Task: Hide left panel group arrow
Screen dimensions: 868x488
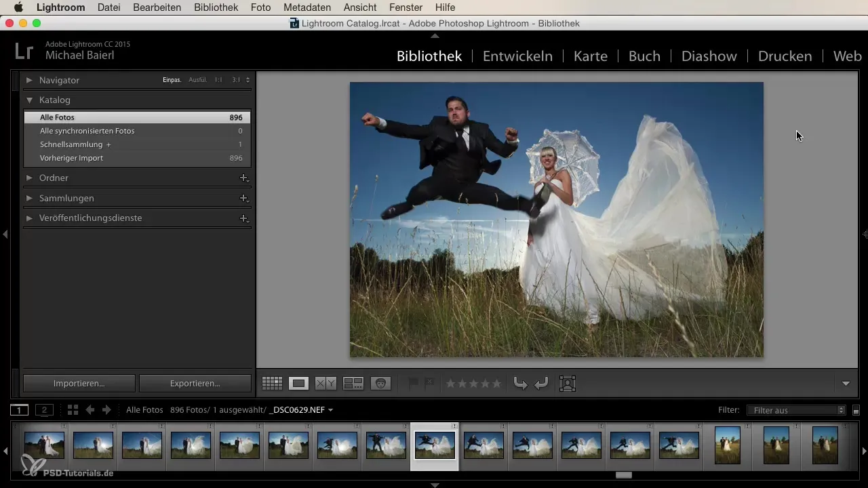Action: click(x=5, y=234)
